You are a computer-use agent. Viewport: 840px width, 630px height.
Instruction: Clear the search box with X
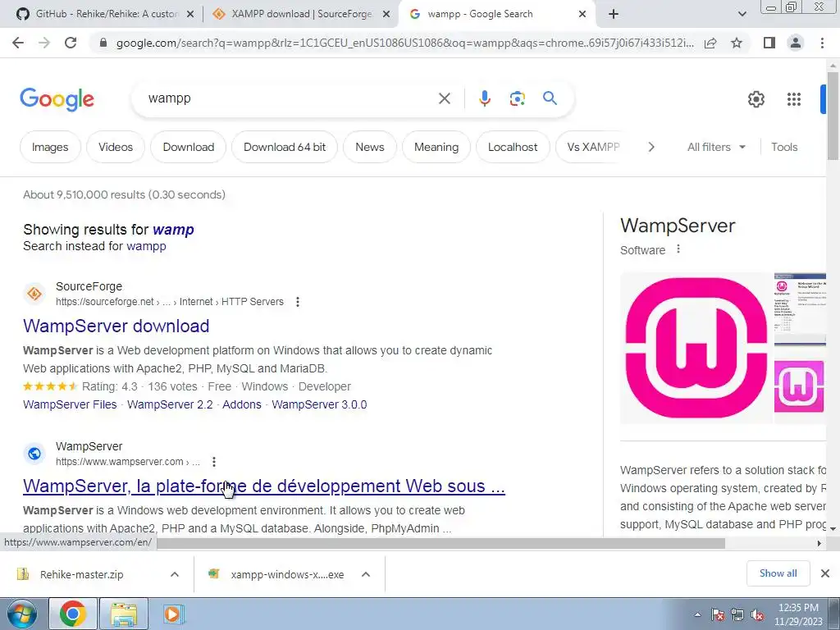click(445, 98)
